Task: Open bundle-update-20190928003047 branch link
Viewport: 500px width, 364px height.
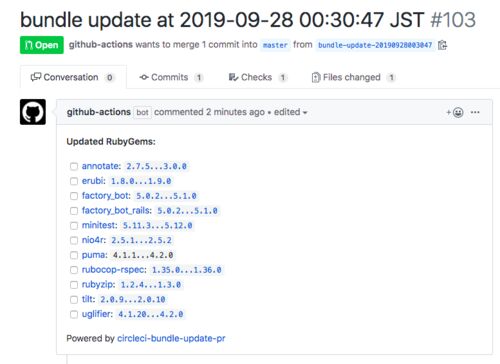Action: (x=375, y=45)
